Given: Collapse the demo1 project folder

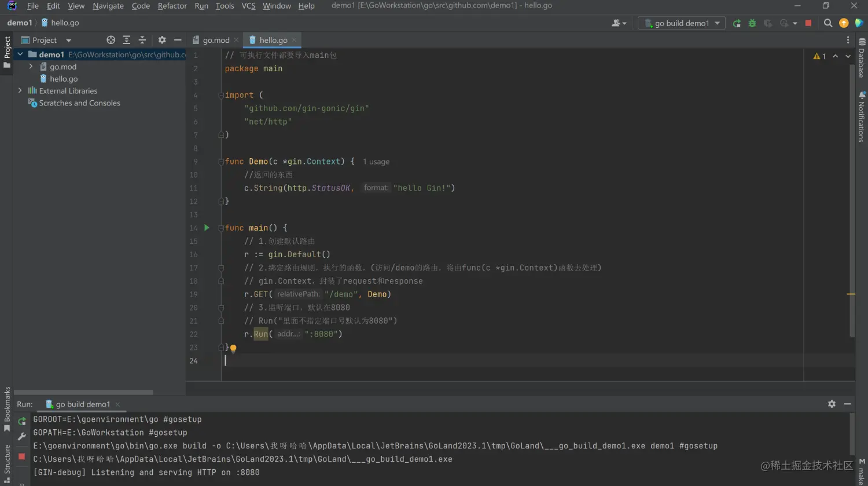Looking at the screenshot, I should click(20, 54).
